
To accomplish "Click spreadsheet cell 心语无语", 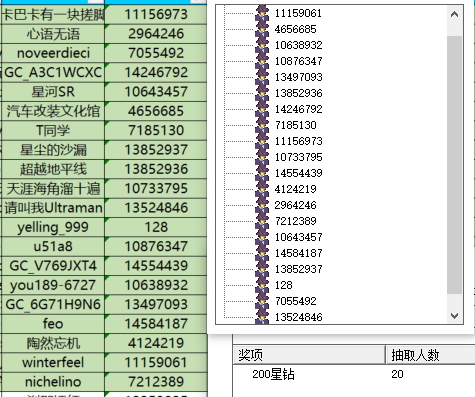I will [53, 34].
